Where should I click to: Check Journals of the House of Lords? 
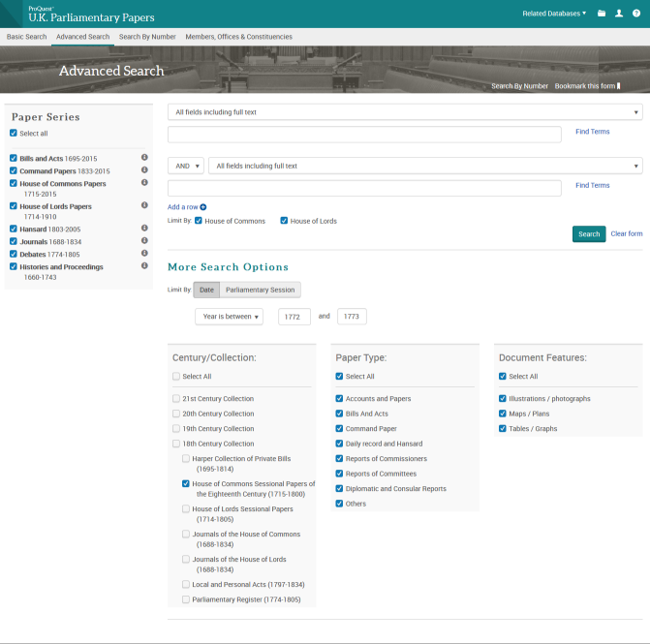click(x=186, y=559)
